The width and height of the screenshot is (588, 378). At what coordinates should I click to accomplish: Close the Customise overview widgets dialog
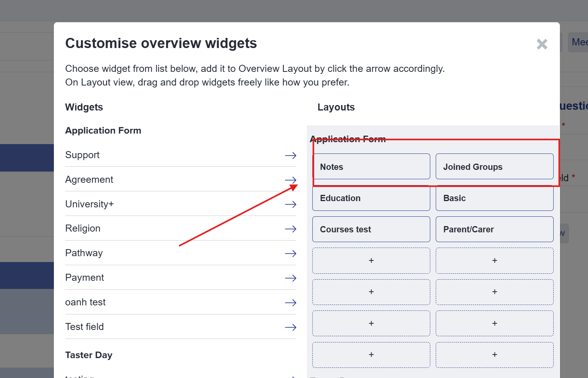pos(542,44)
